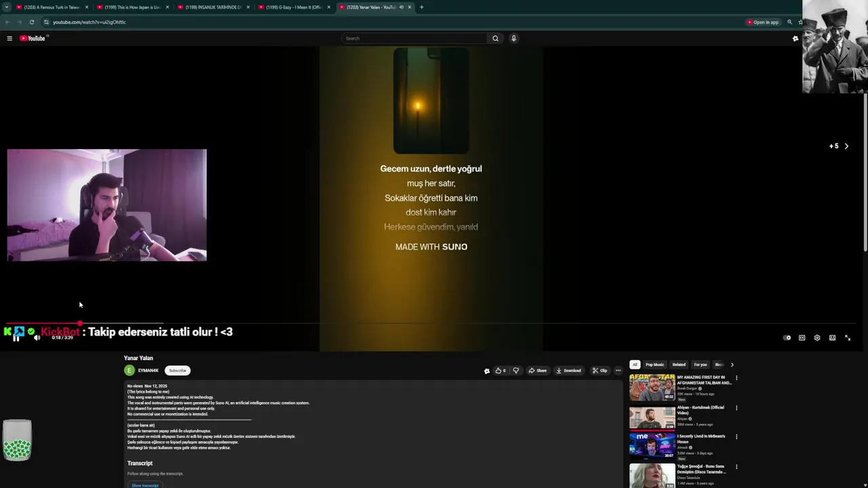Open I Secretly Lived In MrBeast's House thumbnail

[x=652, y=446]
